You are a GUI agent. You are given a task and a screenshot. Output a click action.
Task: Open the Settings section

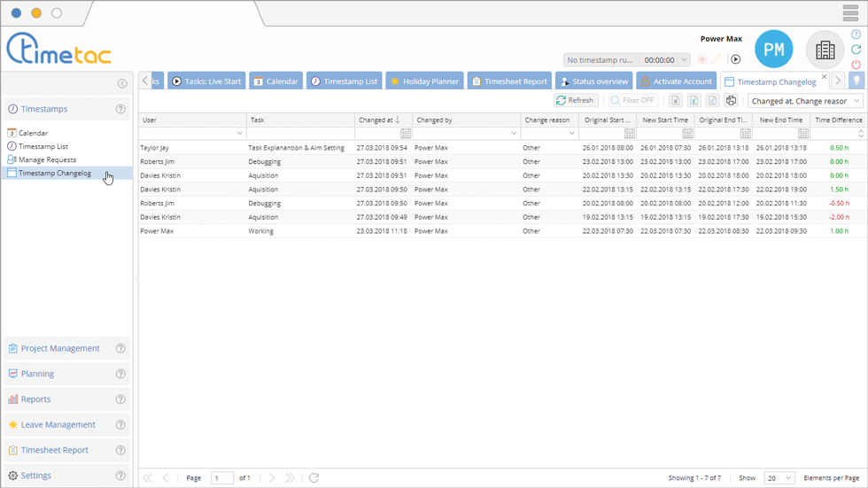66,476
